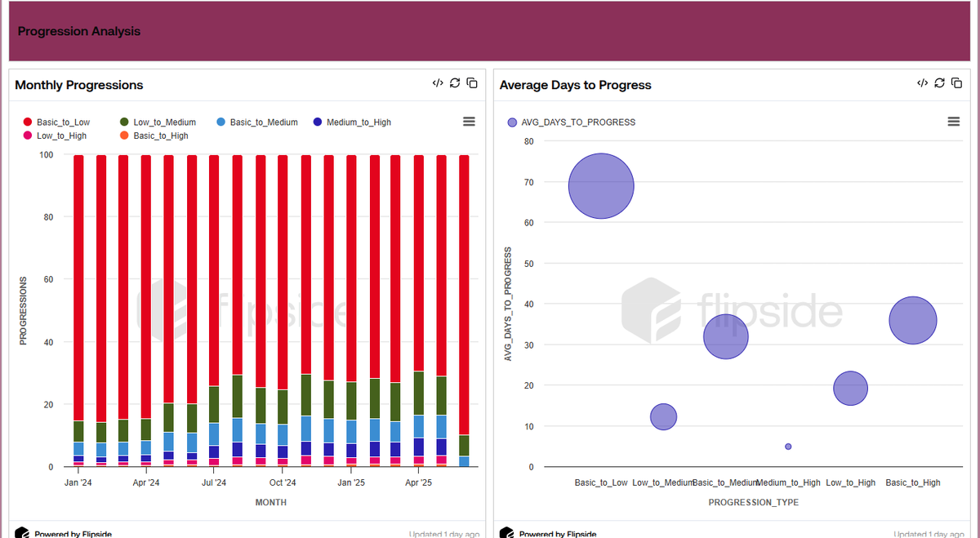This screenshot has width=980, height=538.
Task: Click the Jan '24 stacked bar
Action: [x=78, y=310]
